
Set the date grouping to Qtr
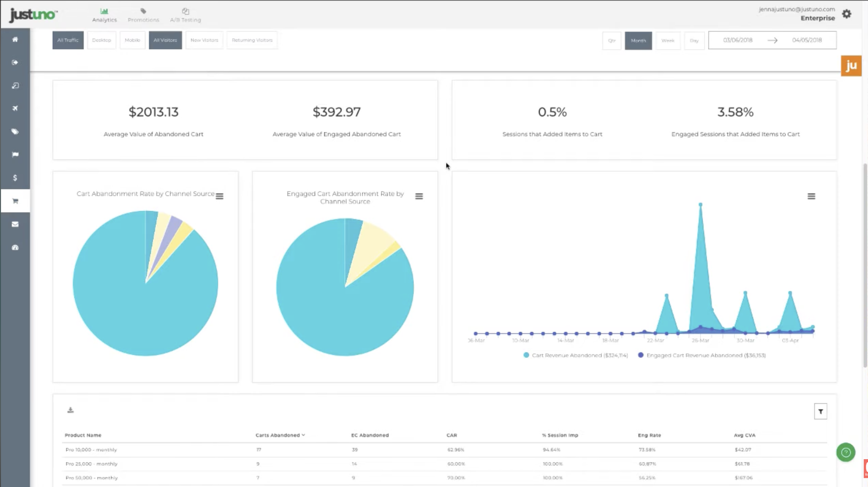612,41
